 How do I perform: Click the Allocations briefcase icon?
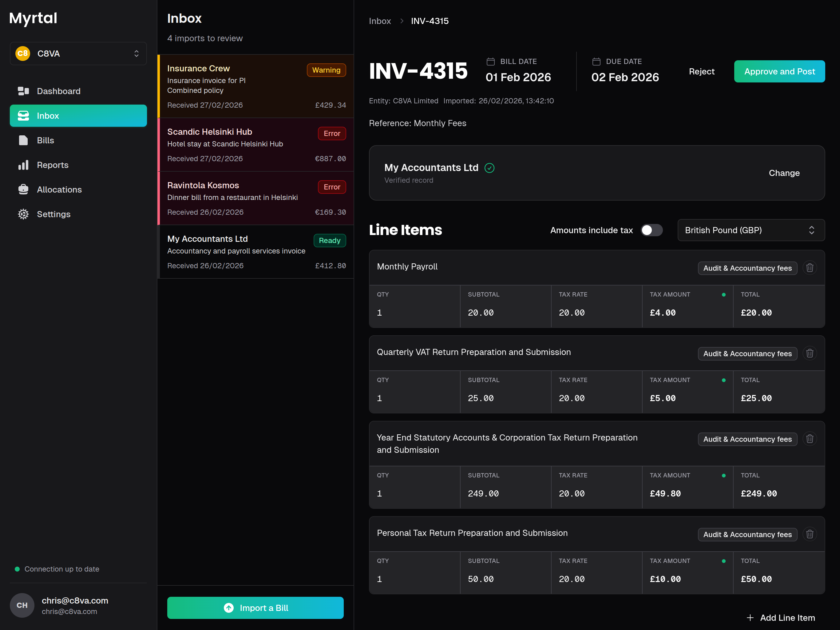(23, 189)
